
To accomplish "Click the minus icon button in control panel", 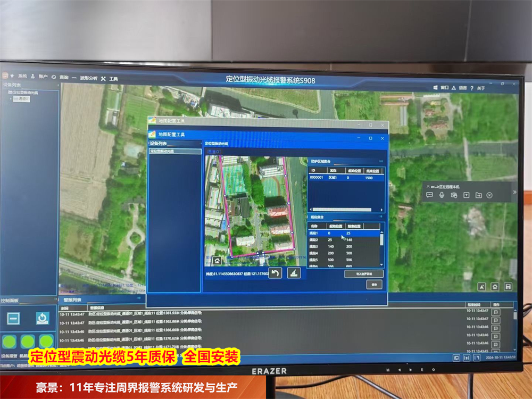I will coord(13,319).
